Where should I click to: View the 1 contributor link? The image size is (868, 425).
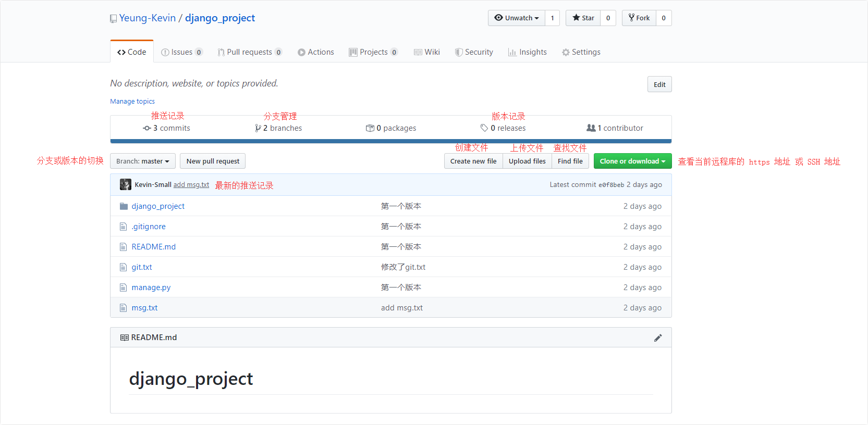(615, 128)
